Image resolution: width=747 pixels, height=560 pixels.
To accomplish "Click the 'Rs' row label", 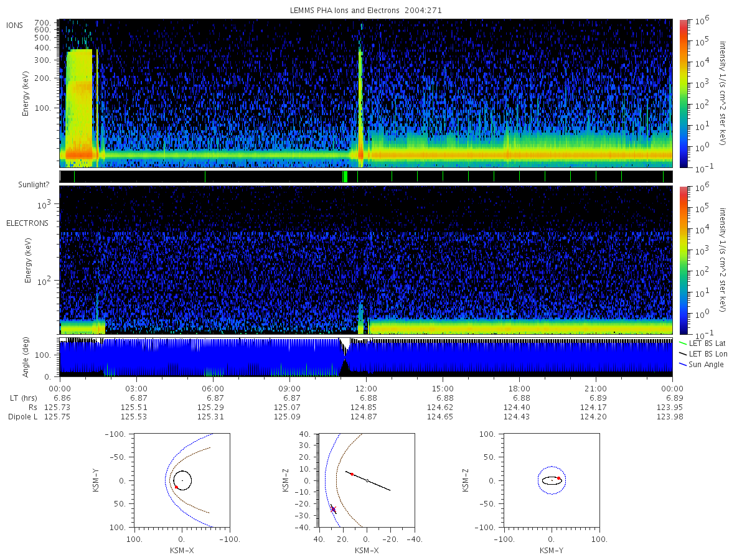I will click(33, 407).
